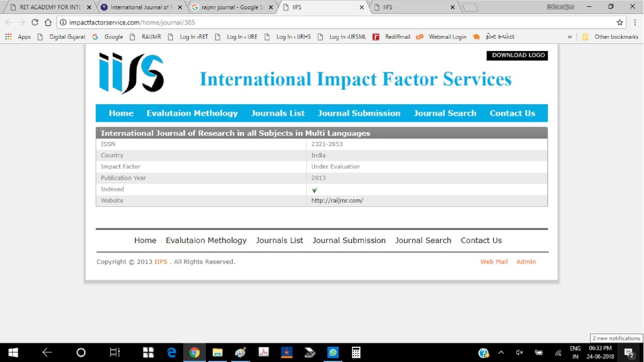This screenshot has width=644, height=362.
Task: Open Journal Search in blue navigation bar
Action: [445, 113]
